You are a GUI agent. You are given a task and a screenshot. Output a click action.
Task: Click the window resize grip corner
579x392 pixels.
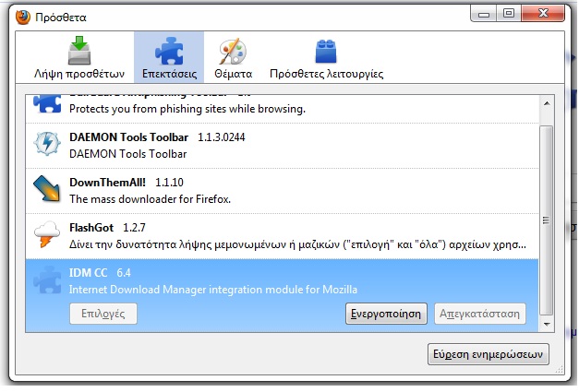(x=560, y=370)
